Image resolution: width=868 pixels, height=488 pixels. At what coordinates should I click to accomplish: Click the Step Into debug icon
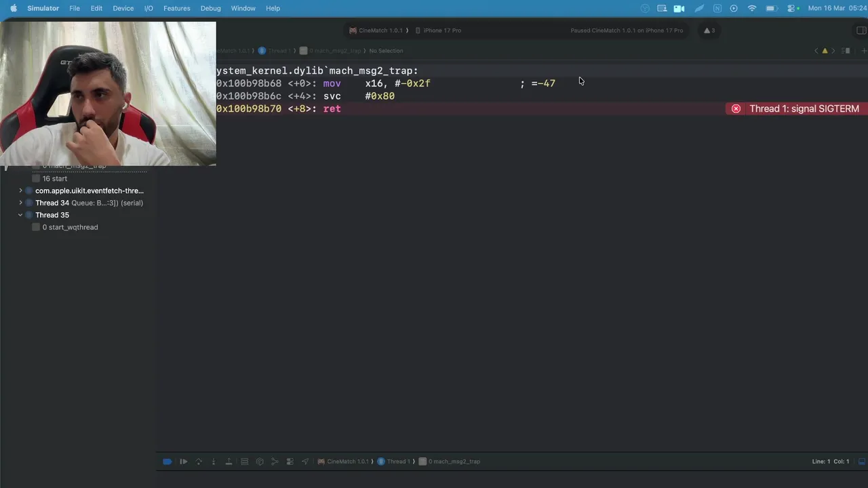214,462
